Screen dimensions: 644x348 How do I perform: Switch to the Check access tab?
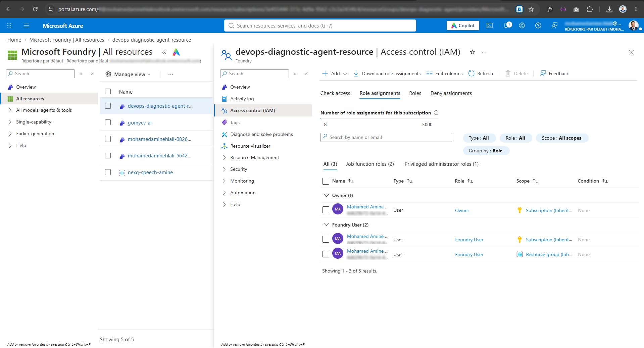(335, 93)
